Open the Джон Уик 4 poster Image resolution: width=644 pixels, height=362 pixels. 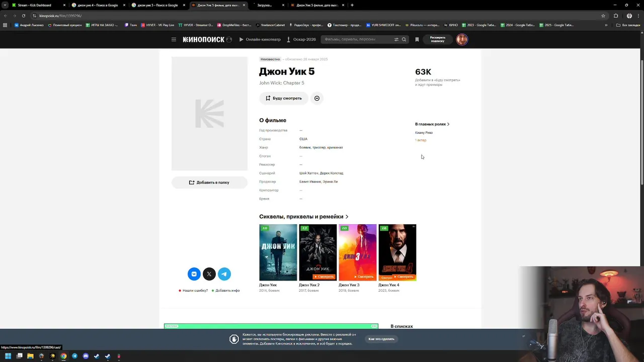(x=397, y=252)
